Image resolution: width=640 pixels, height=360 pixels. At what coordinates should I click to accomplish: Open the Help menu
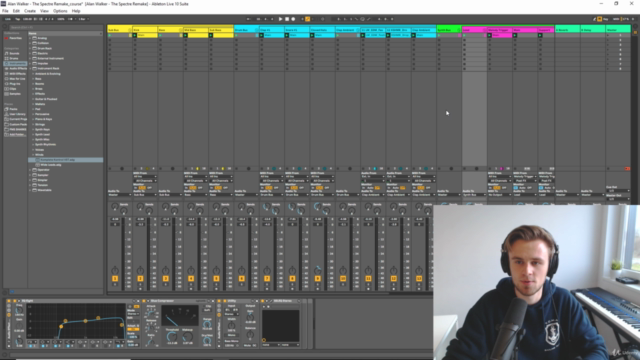(76, 11)
